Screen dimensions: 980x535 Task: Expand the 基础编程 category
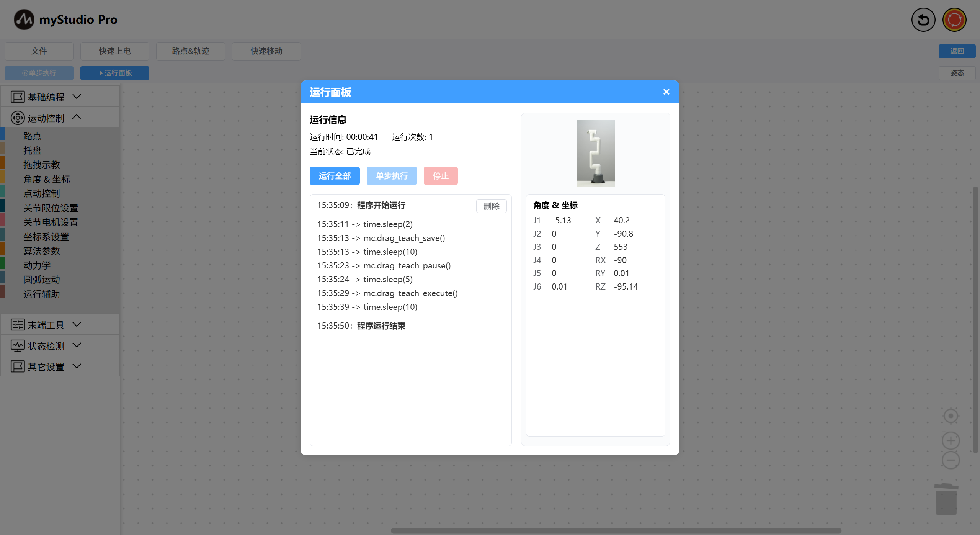tap(77, 97)
